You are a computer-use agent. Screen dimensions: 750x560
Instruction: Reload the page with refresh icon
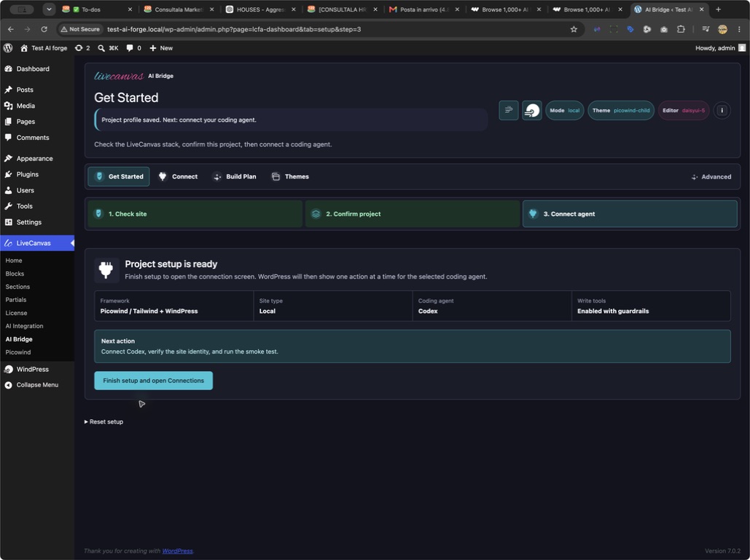pyautogui.click(x=44, y=29)
